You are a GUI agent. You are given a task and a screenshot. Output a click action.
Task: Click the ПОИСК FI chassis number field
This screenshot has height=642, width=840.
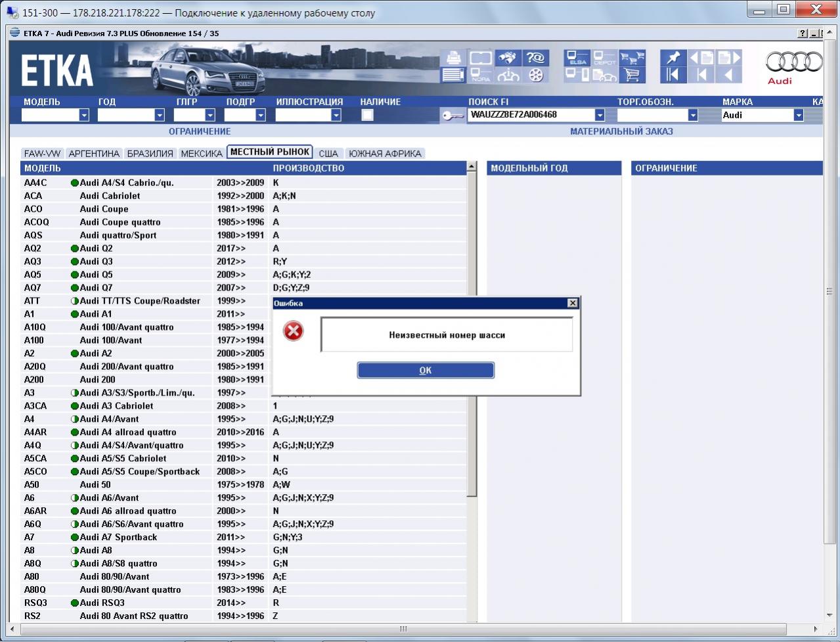(x=531, y=115)
